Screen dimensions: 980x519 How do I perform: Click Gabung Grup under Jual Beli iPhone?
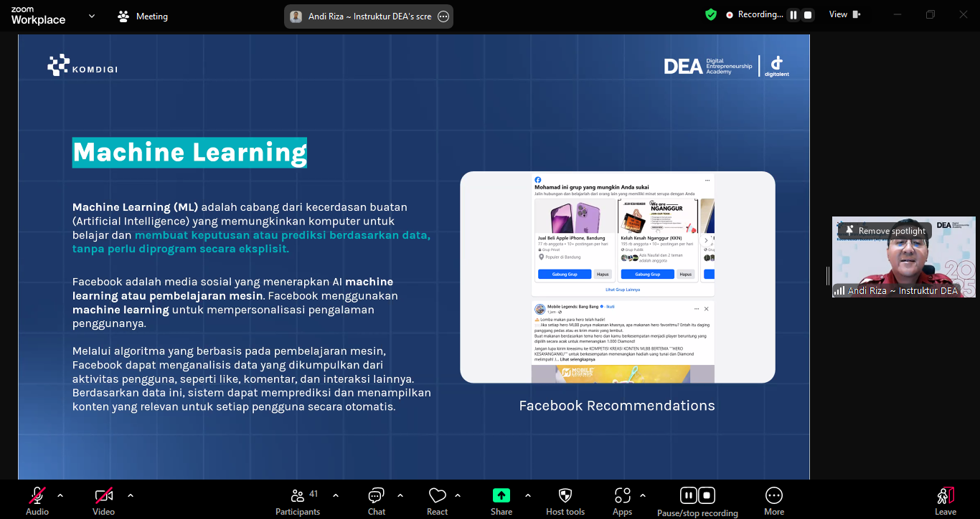tap(565, 274)
